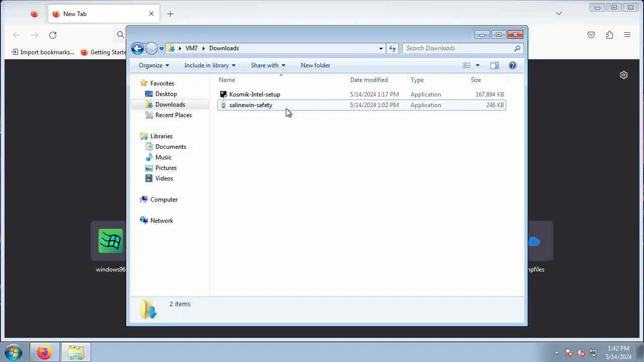Screen dimensions: 644x362
Task: Open Documents library
Action: 171,147
